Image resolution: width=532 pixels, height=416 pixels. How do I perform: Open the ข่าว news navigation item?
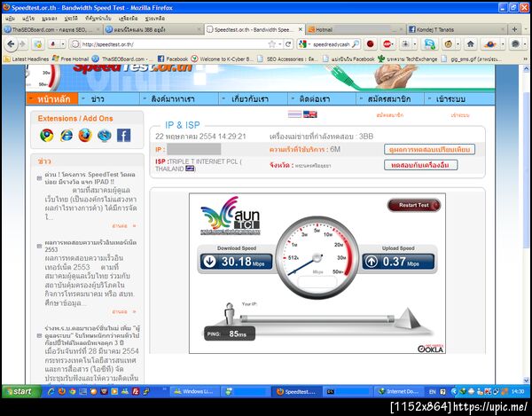point(109,99)
